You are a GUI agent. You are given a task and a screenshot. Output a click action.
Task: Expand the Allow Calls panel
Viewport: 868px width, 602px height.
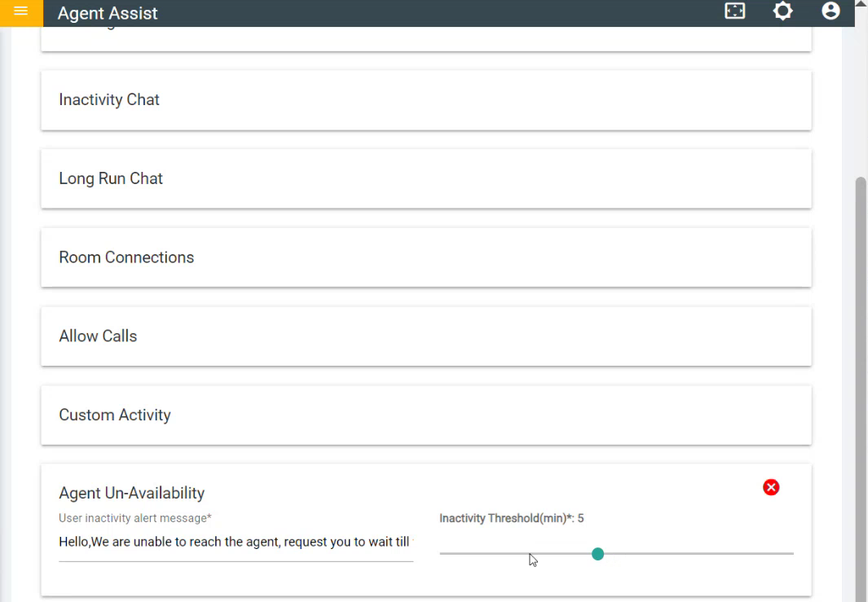[425, 336]
